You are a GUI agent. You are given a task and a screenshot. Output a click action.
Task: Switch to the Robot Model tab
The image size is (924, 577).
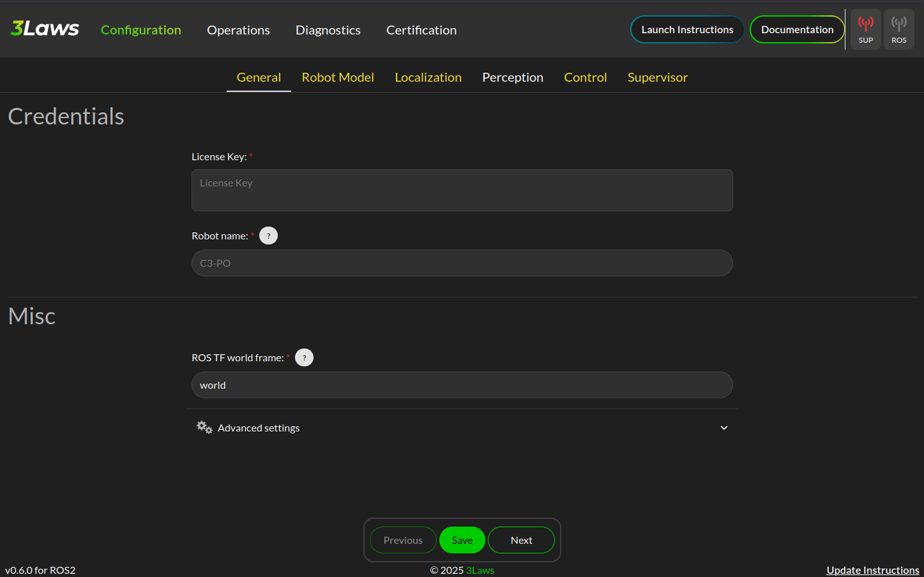pyautogui.click(x=338, y=77)
